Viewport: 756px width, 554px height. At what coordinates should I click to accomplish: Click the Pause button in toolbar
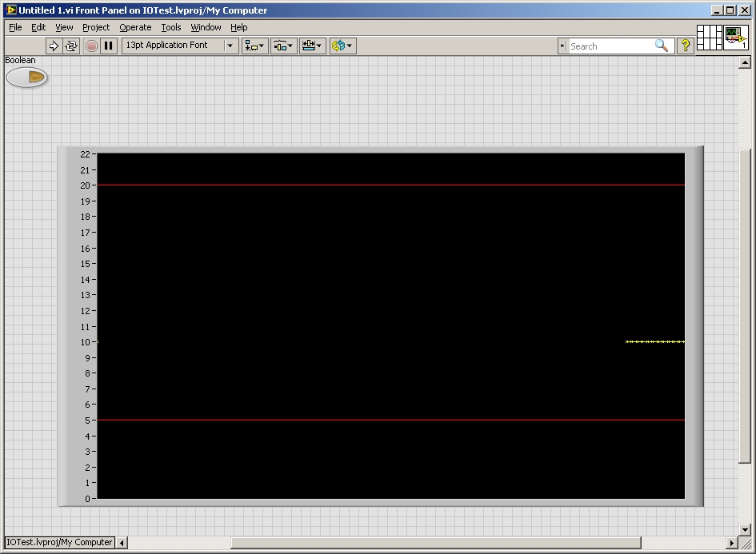click(x=109, y=46)
